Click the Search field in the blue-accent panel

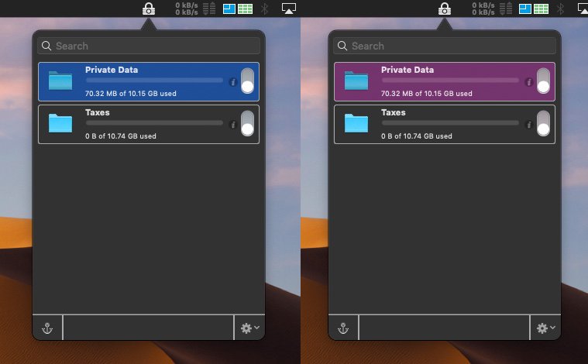pyautogui.click(x=149, y=46)
